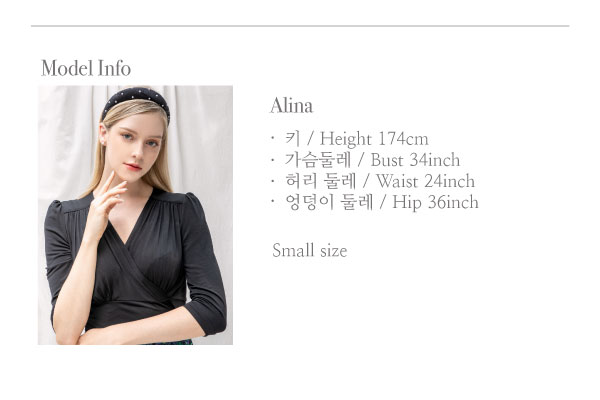Click the 34inch bust value
This screenshot has width=600, height=400.
click(x=435, y=160)
